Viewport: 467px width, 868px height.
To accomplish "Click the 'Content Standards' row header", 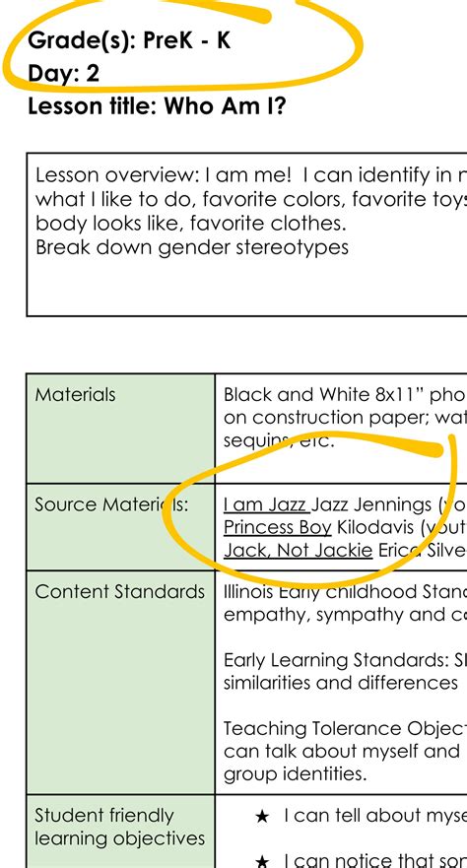I will pyautogui.click(x=120, y=682).
